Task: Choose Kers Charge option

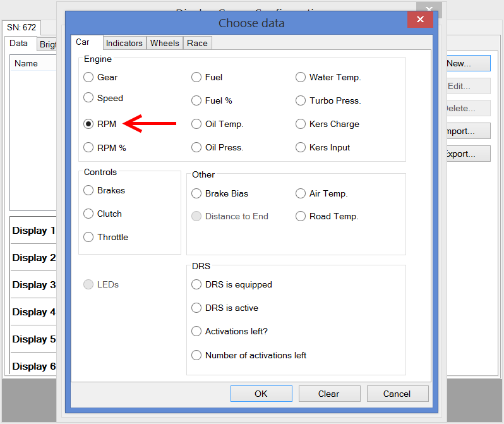Action: 301,124
